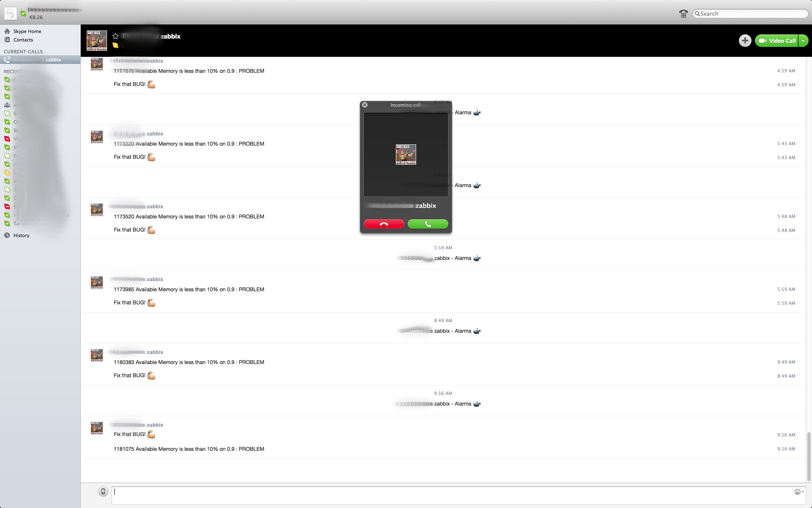Click Skype Home house icon

7,31
